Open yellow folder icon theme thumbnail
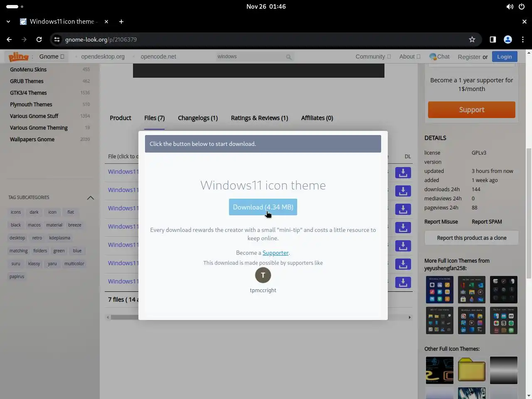Image resolution: width=532 pixels, height=399 pixels. pyautogui.click(x=472, y=370)
